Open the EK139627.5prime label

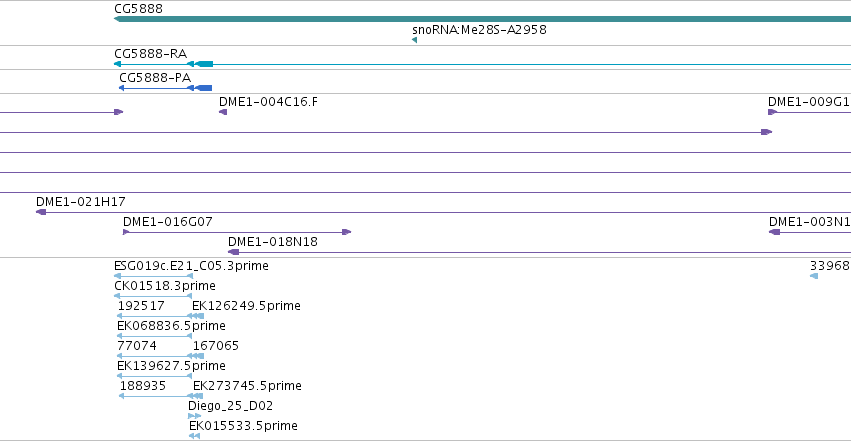(171, 366)
